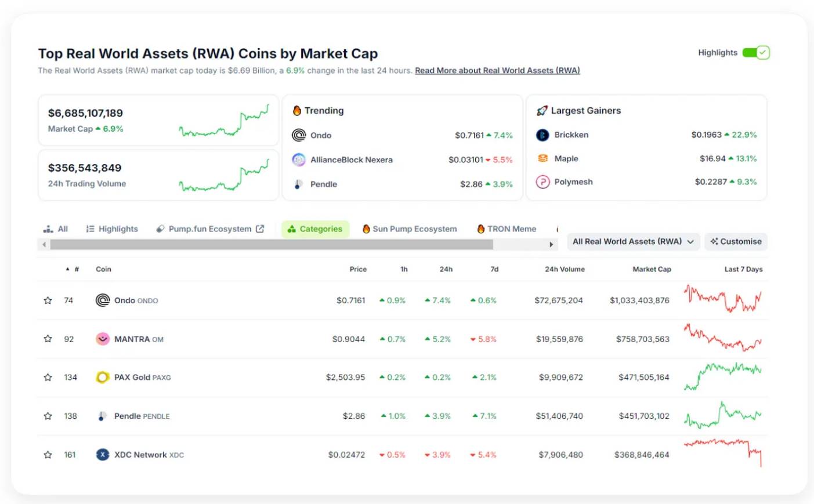Click the PAX Gold coin logo
This screenshot has height=504, width=814.
coord(103,378)
